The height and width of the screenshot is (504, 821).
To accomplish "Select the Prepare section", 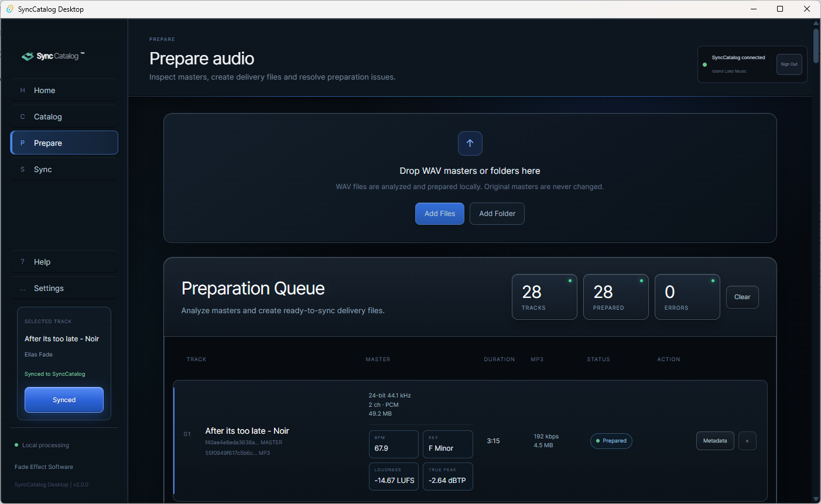I will coord(64,143).
